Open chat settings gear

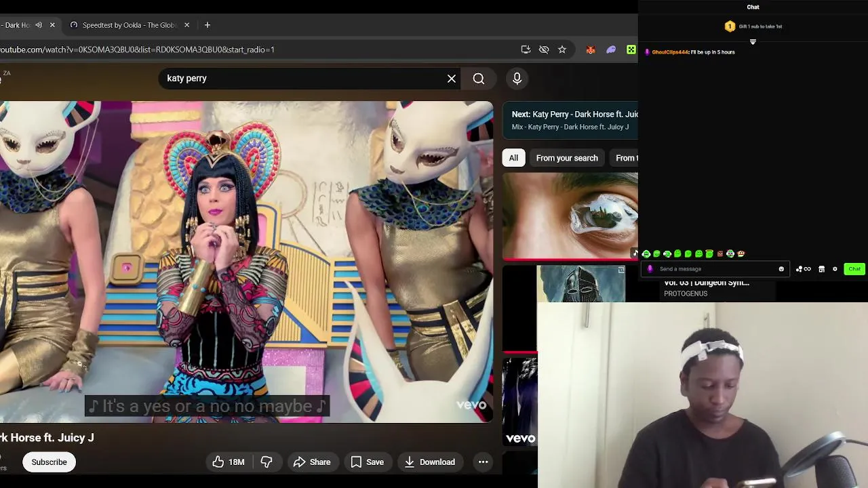click(835, 269)
